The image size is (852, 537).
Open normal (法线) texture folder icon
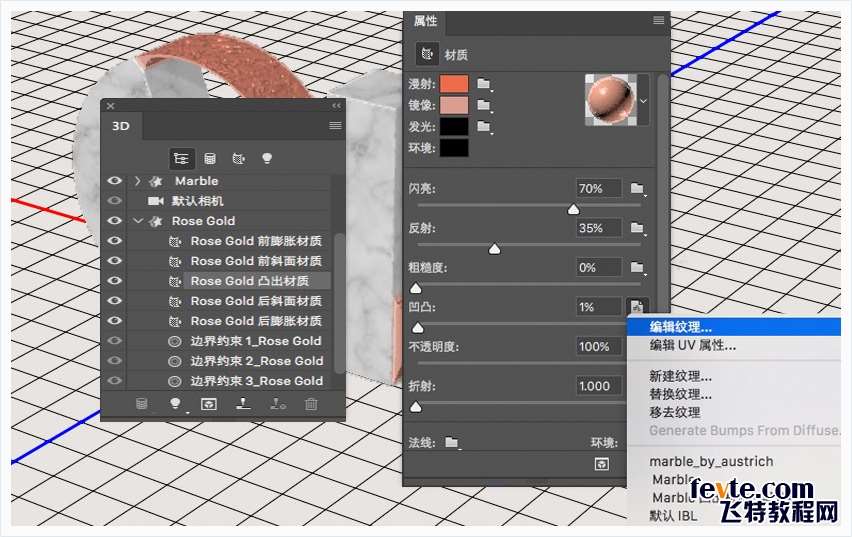(452, 442)
